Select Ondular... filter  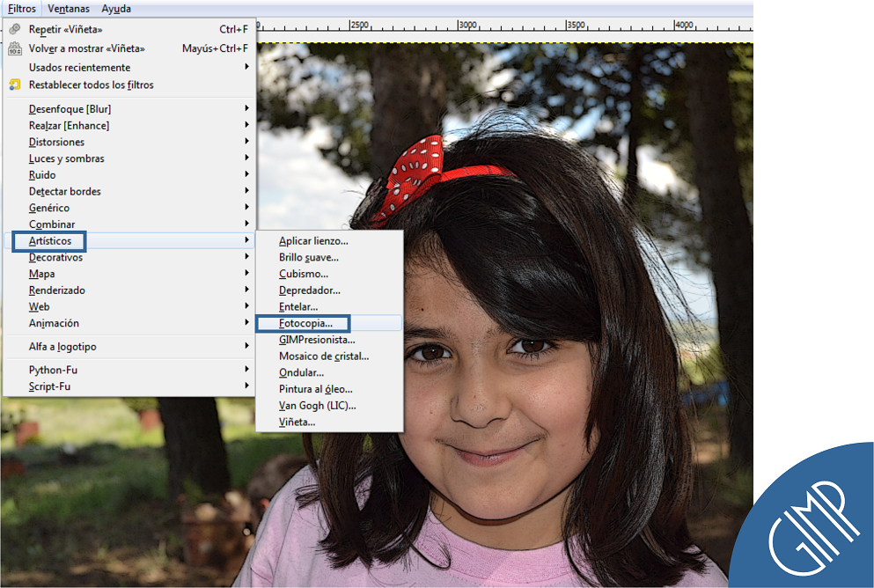pos(329,372)
